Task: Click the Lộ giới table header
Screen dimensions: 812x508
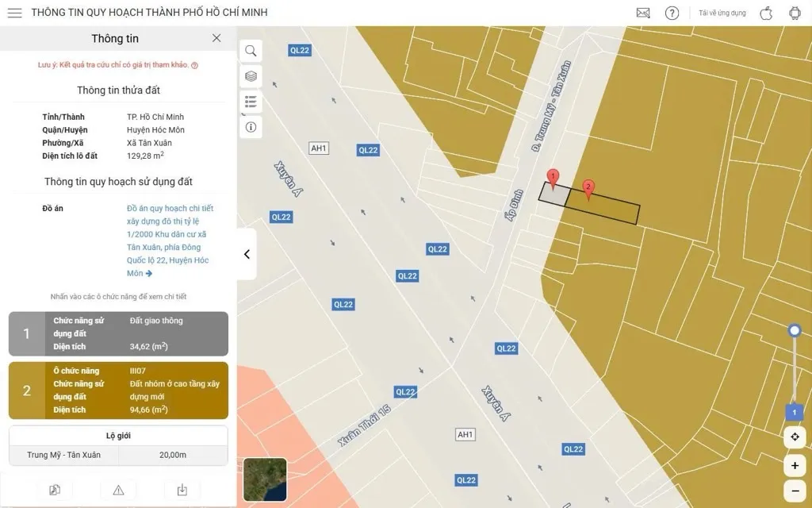Action: 119,436
